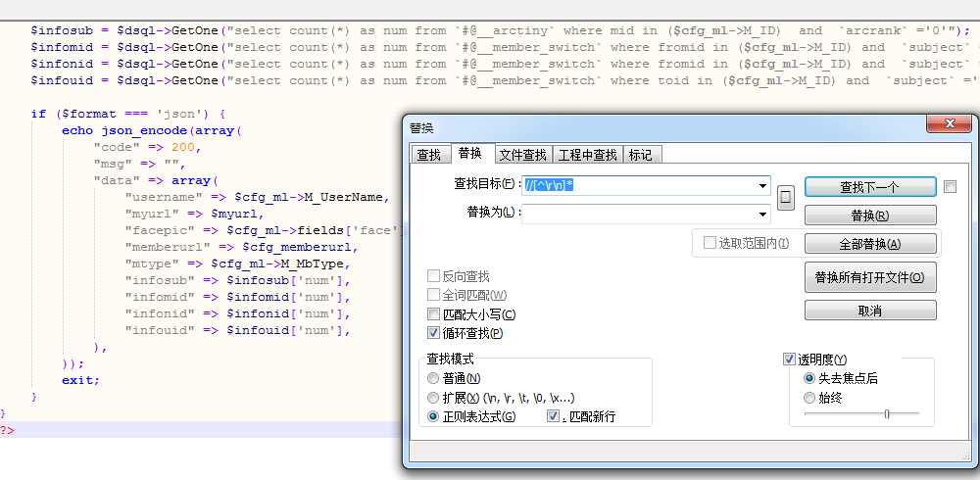Open the 文件查找 tab
Screen dimensions: 980x480
(523, 155)
